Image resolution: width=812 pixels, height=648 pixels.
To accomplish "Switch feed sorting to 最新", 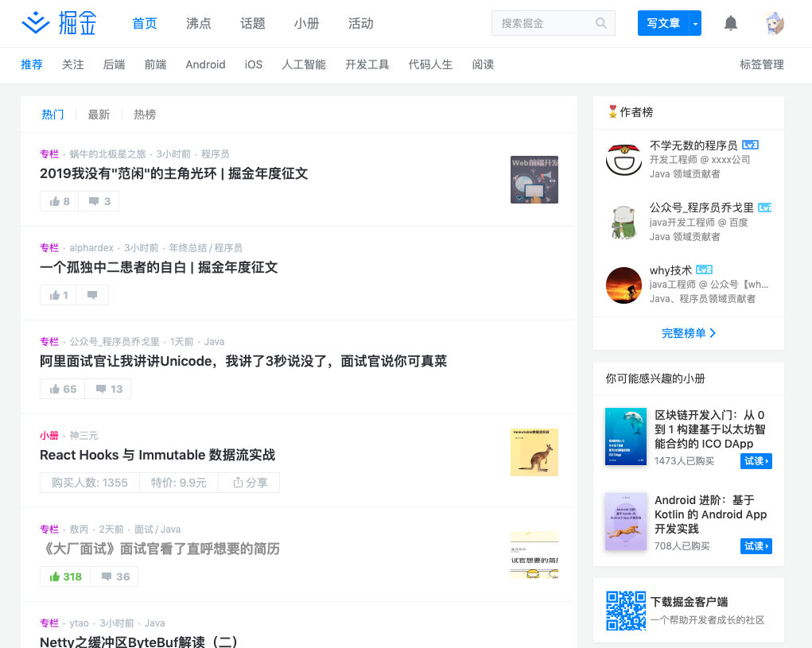I will [x=99, y=114].
